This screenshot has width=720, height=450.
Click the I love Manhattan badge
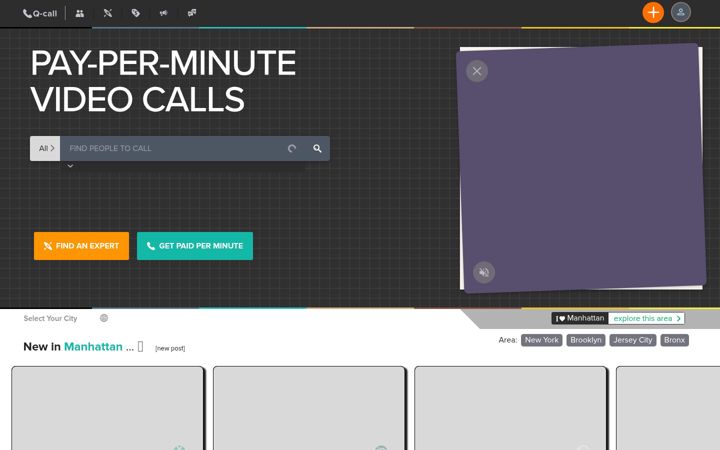[x=580, y=318]
